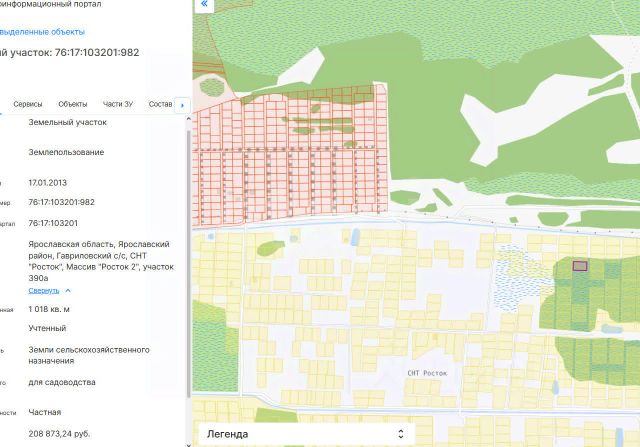Image resolution: width=640 pixels, height=447 pixels.
Task: Click the СНТ Росток map label
Action: [x=427, y=373]
